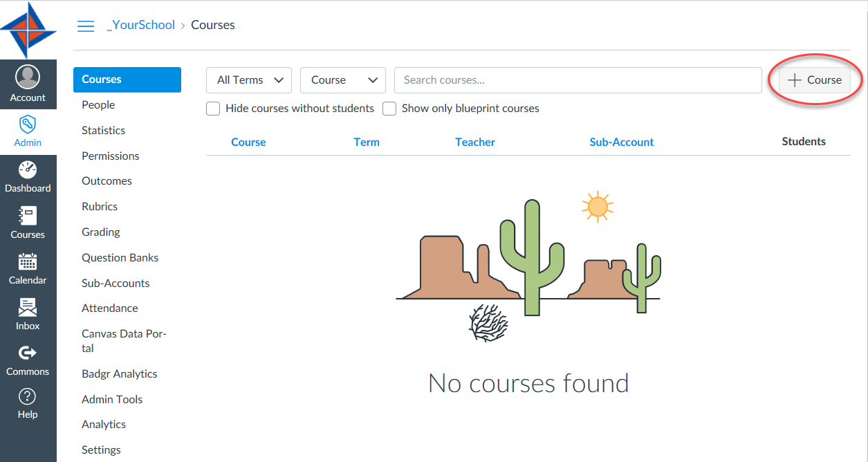Open Rubrics in the admin sidebar
868x462 pixels.
click(x=100, y=207)
